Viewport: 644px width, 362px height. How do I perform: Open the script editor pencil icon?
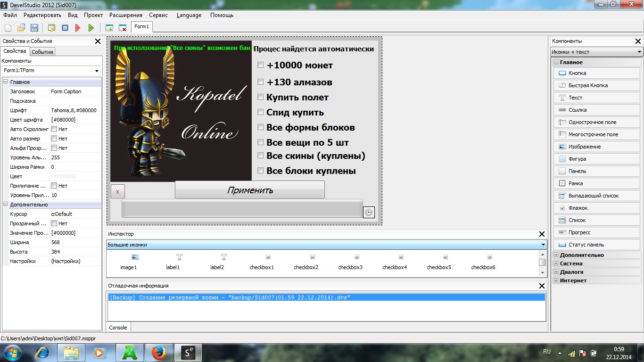click(52, 28)
